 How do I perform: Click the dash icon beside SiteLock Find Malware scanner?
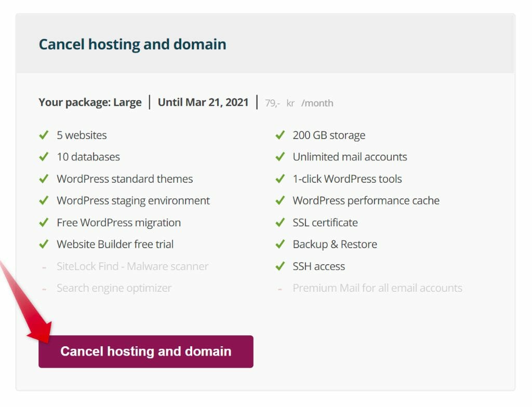[x=44, y=266]
